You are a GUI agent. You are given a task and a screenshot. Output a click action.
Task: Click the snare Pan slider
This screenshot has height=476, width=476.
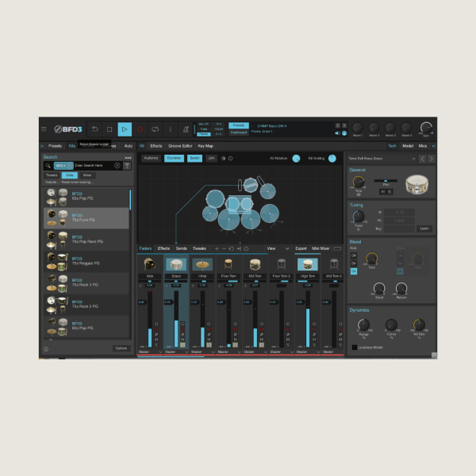coord(386,181)
